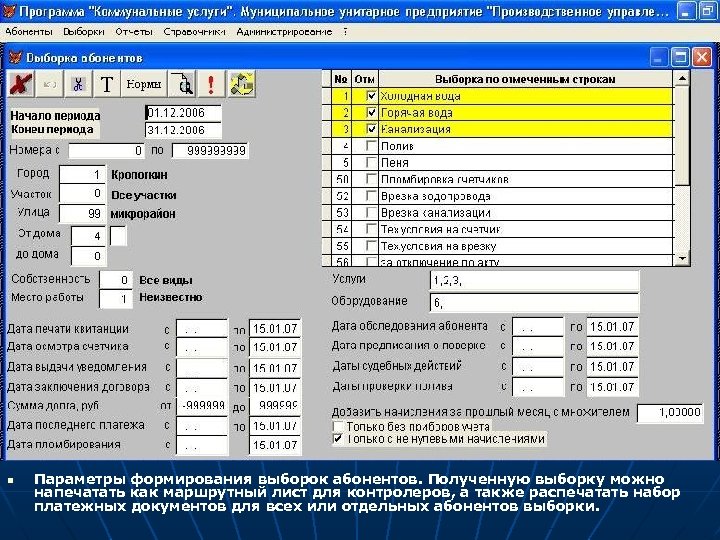Image resolution: width=720 pixels, height=540 pixels.
Task: Click the red exclamation mark icon
Action: point(211,84)
